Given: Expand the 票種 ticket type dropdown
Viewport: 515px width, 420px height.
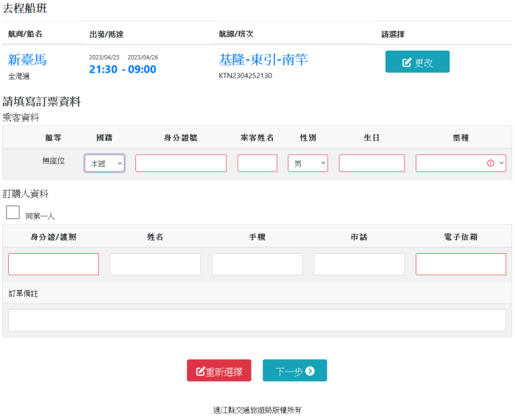Looking at the screenshot, I should (x=461, y=163).
